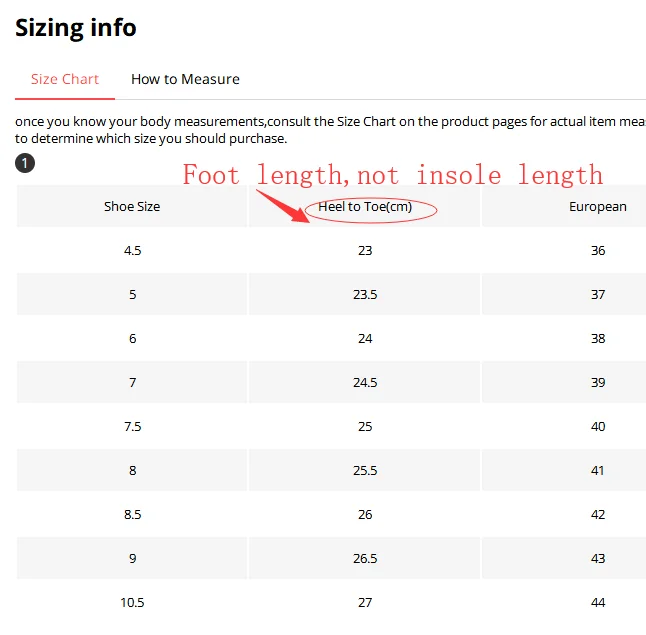The height and width of the screenshot is (635, 646).
Task: Click the Shoe Size column header
Action: [x=132, y=206]
